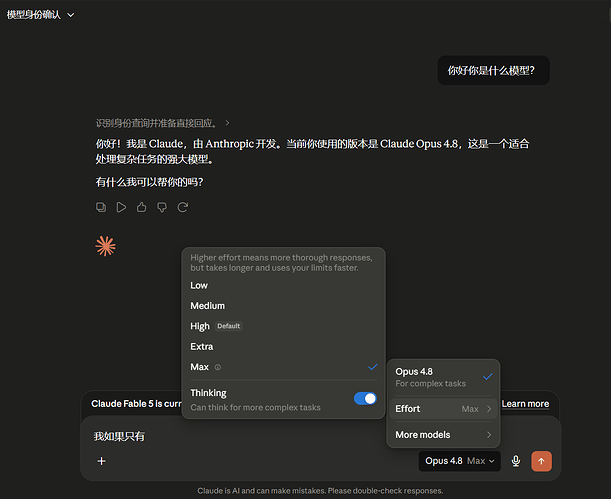Open info icon beside Max effort
The width and height of the screenshot is (611, 499).
pyautogui.click(x=218, y=367)
